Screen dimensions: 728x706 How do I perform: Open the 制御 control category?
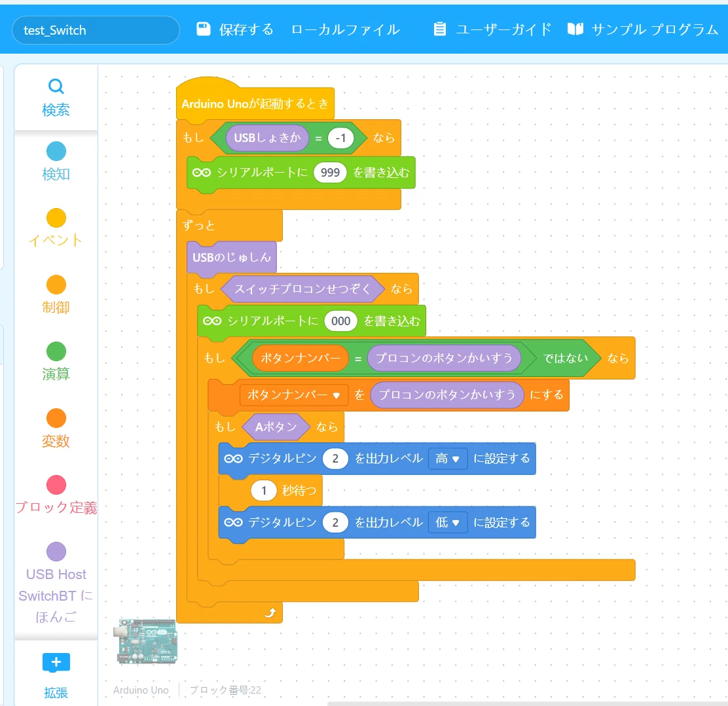[56, 294]
